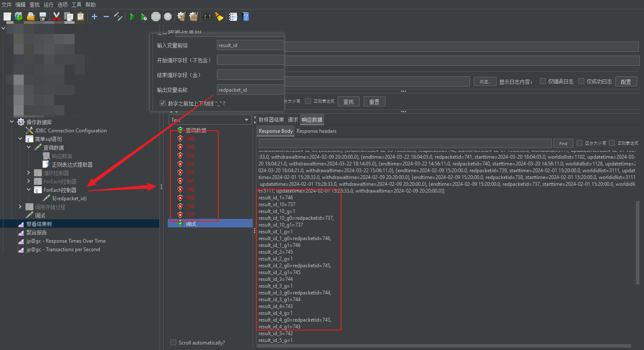Open the Templates toolbar icon
Image resolution: width=644 pixels, height=350 pixels.
[x=19, y=17]
